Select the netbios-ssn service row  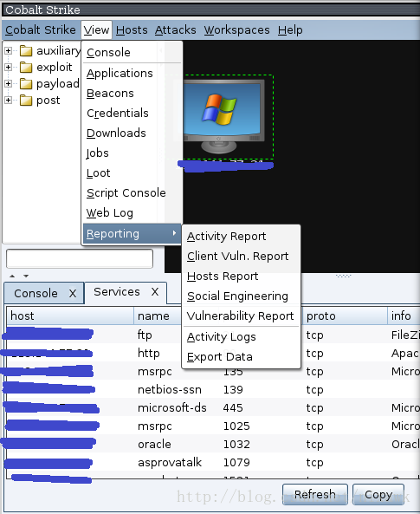coord(213,390)
